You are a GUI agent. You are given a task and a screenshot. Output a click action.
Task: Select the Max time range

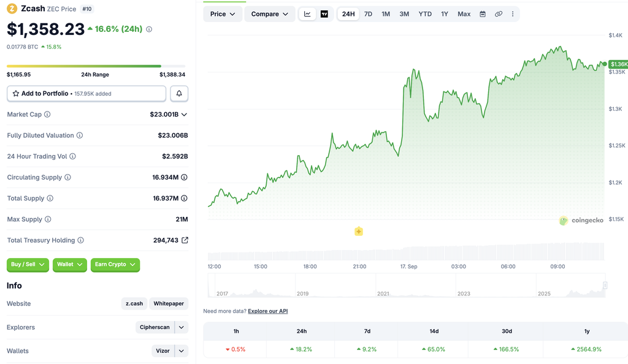point(464,14)
